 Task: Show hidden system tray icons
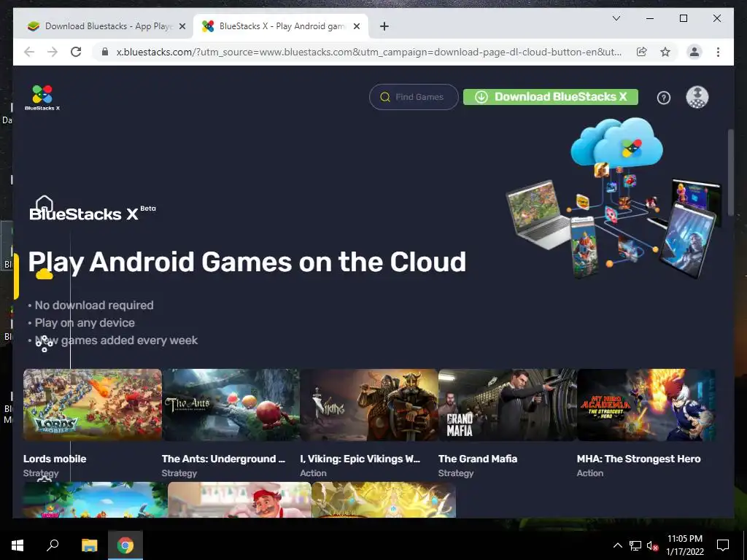(x=617, y=545)
